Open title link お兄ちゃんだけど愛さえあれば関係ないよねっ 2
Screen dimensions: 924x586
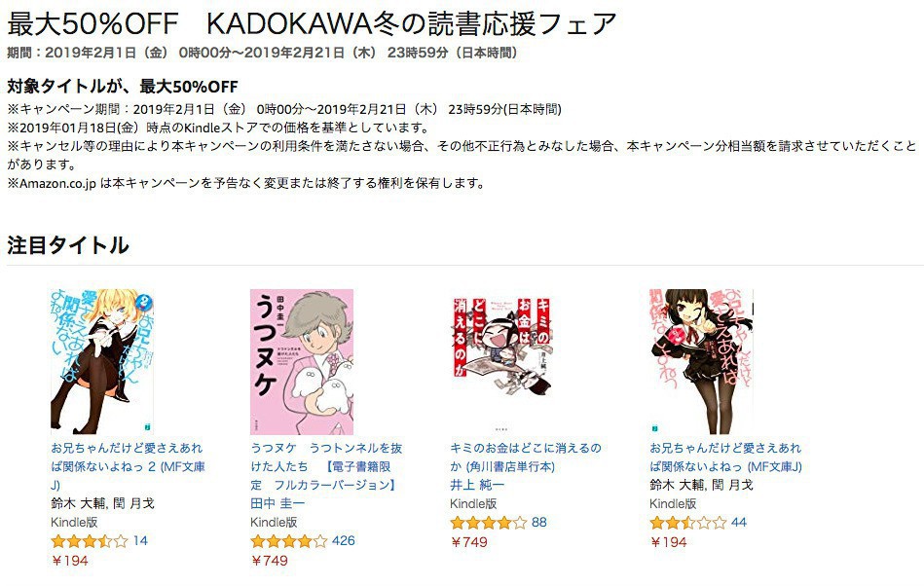(x=128, y=466)
